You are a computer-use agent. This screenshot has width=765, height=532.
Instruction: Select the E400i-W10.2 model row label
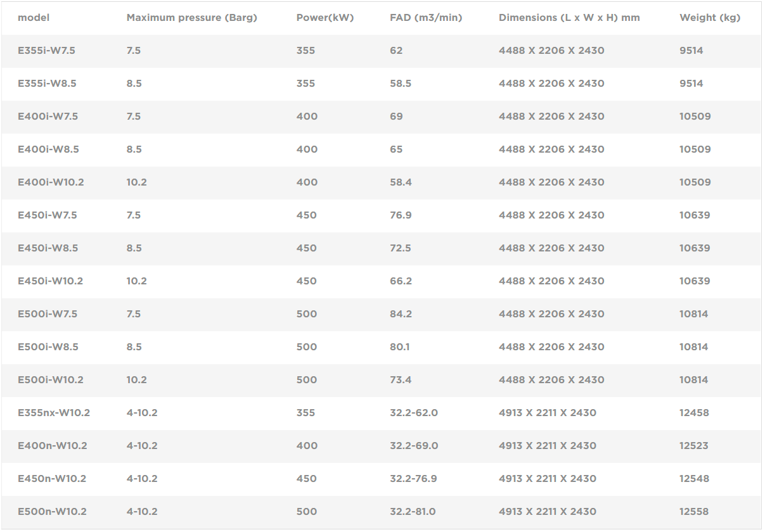click(51, 182)
